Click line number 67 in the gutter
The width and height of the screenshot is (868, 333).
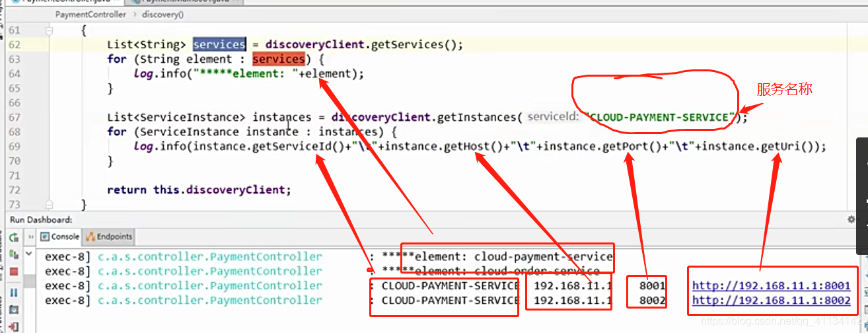[x=14, y=118]
